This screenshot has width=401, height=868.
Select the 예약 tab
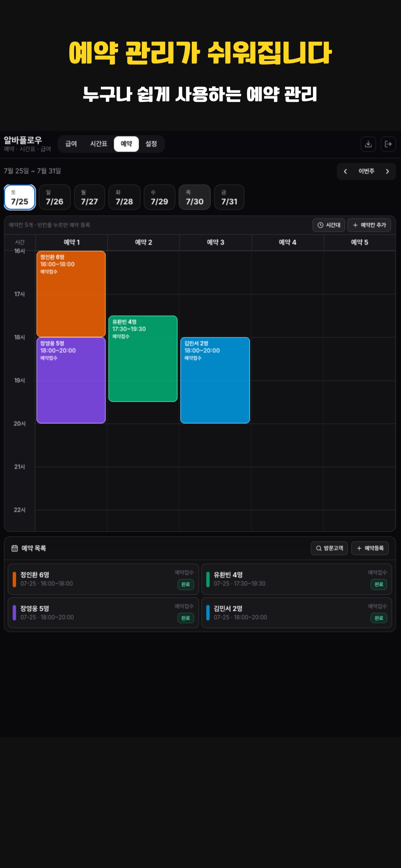pyautogui.click(x=126, y=144)
